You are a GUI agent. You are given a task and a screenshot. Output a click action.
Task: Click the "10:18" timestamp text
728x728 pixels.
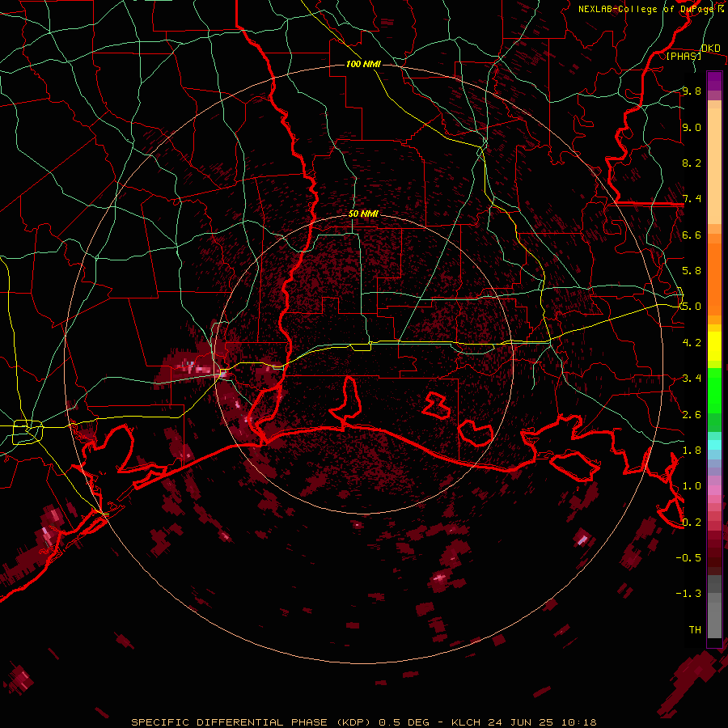[x=579, y=722]
